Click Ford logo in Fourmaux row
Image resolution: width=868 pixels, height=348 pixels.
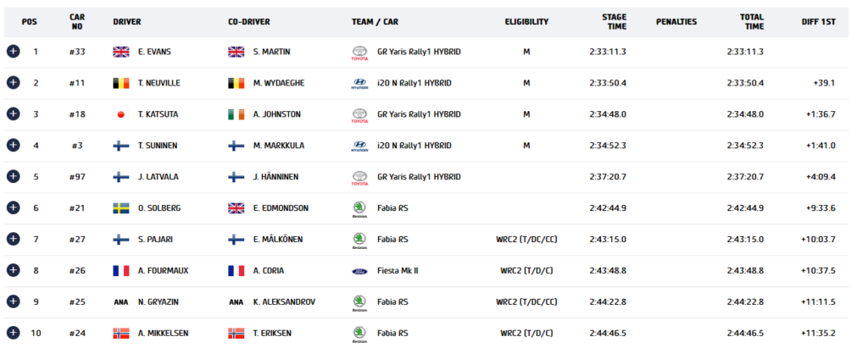pos(359,271)
